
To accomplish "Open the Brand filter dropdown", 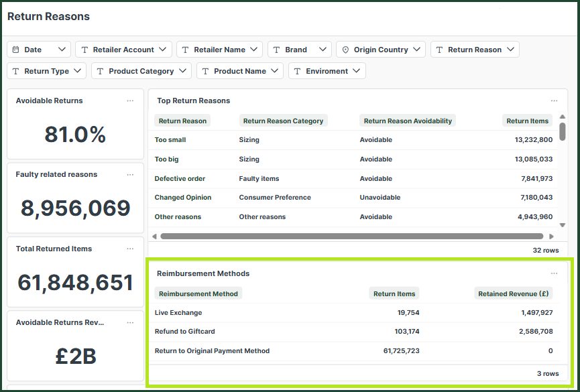I will [300, 50].
